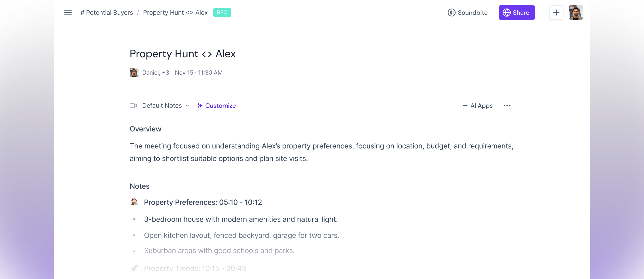644x279 pixels.
Task: Click the plus button beside Share
Action: tap(556, 13)
